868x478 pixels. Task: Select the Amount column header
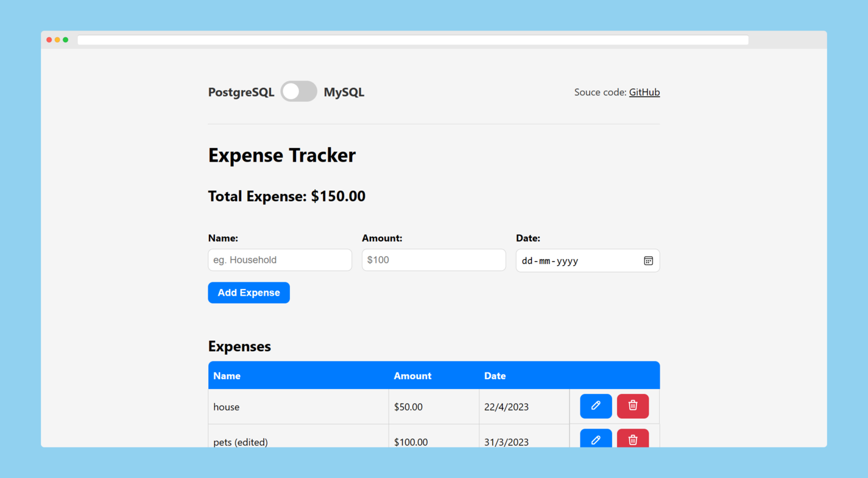(412, 376)
